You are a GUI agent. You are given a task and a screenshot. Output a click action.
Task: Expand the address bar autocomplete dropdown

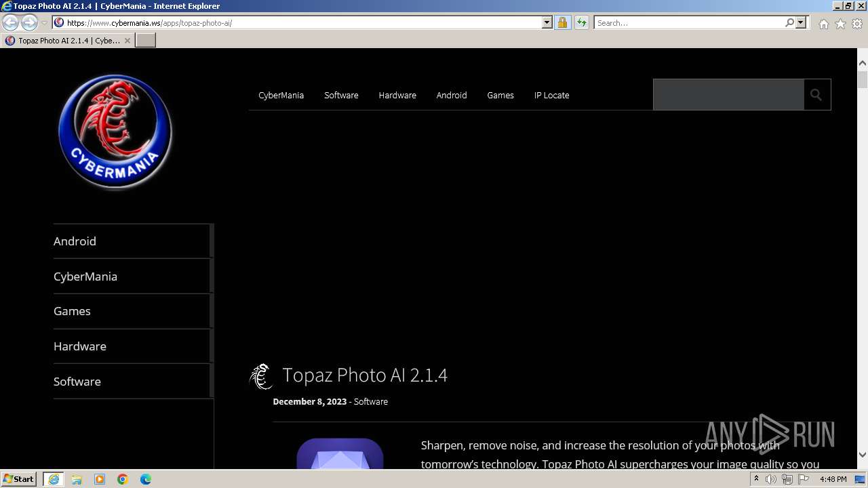coord(547,23)
